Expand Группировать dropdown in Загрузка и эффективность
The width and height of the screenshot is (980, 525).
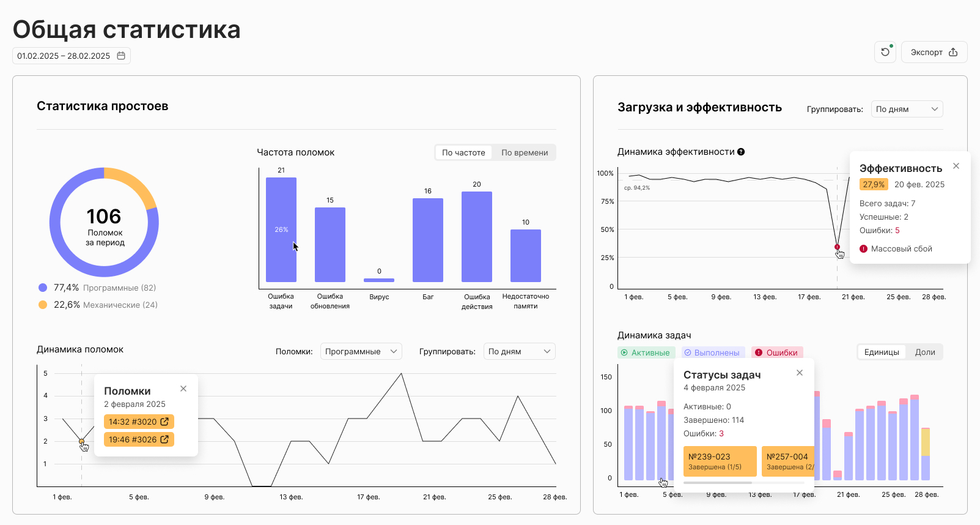tap(907, 109)
